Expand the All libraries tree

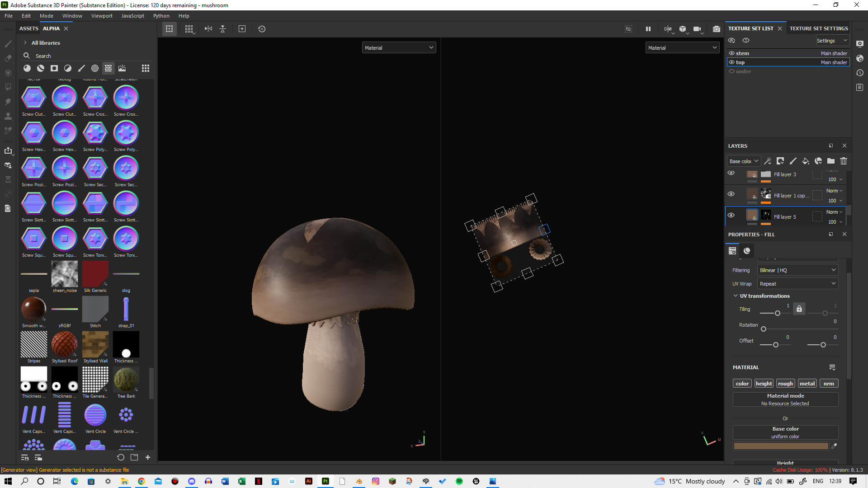(x=25, y=43)
